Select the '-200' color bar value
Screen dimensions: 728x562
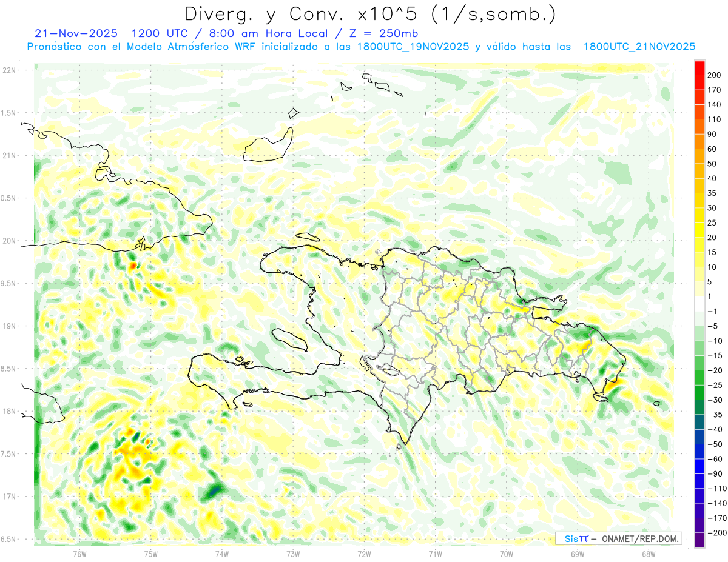tap(717, 533)
